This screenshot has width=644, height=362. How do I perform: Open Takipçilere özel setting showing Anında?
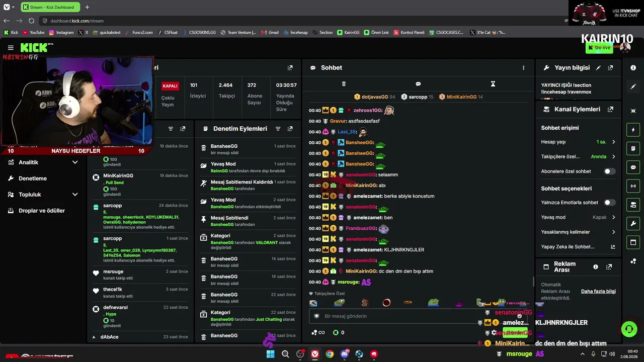pyautogui.click(x=578, y=156)
